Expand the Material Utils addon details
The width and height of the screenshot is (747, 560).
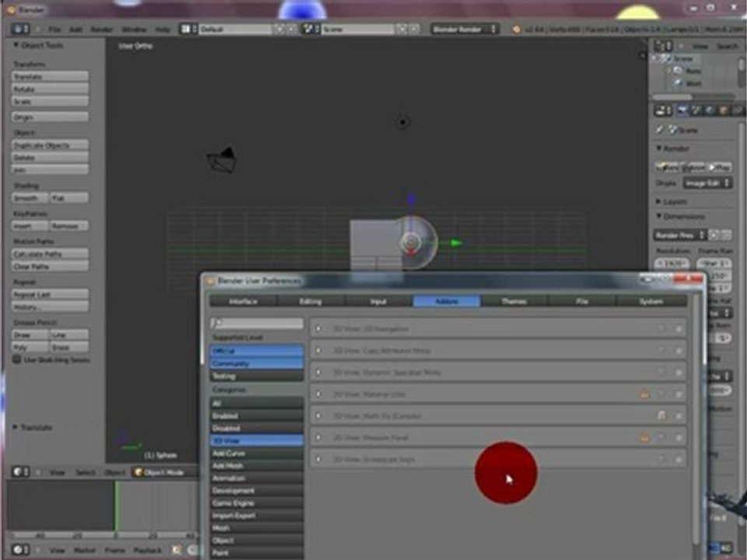coord(319,394)
